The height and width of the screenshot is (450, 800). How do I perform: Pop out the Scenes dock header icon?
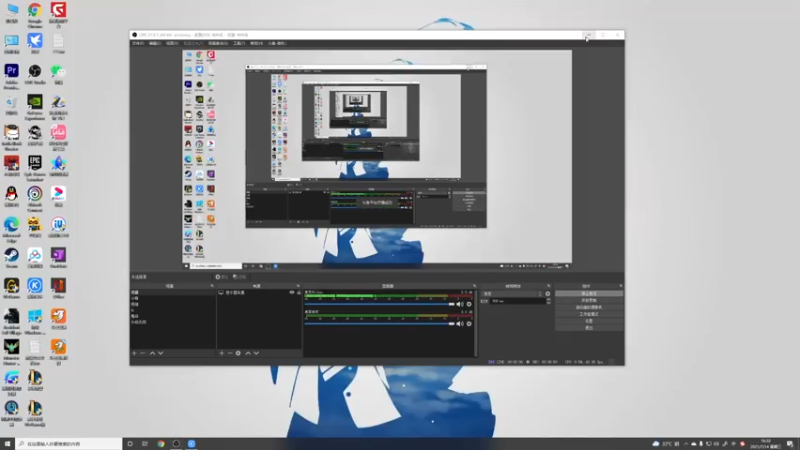212,286
